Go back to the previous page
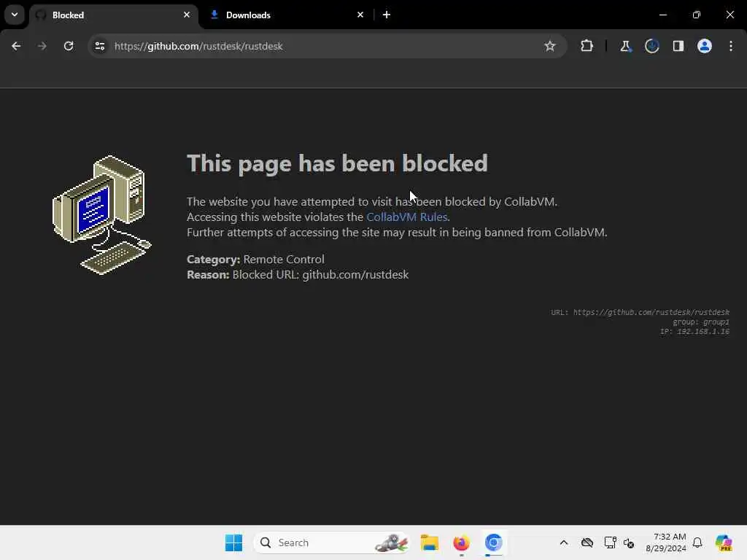 click(x=16, y=46)
